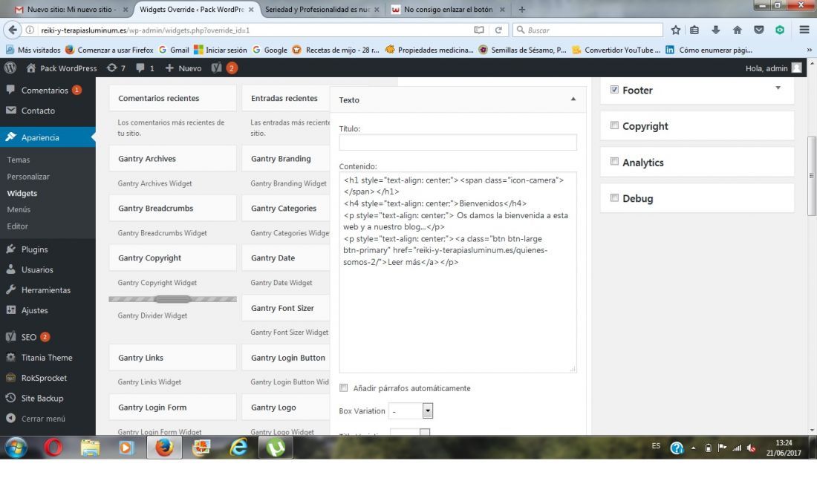
Task: Switch to Firefox in the taskbar
Action: tap(164, 448)
